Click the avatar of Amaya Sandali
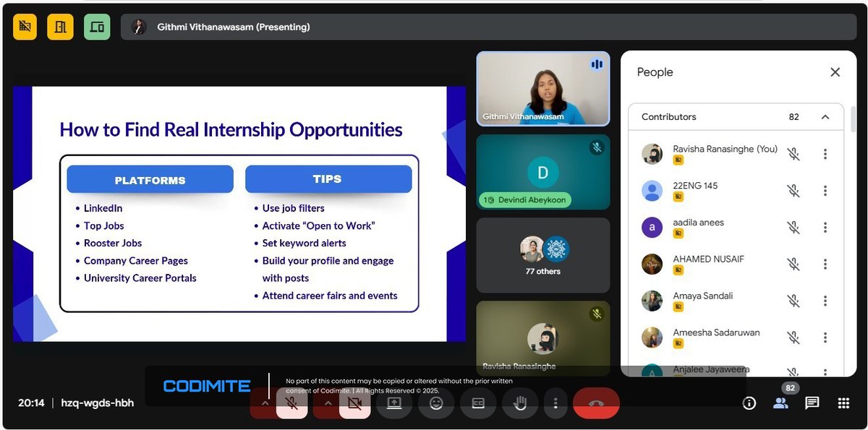Screen dimensions: 868x430 [x=652, y=301]
